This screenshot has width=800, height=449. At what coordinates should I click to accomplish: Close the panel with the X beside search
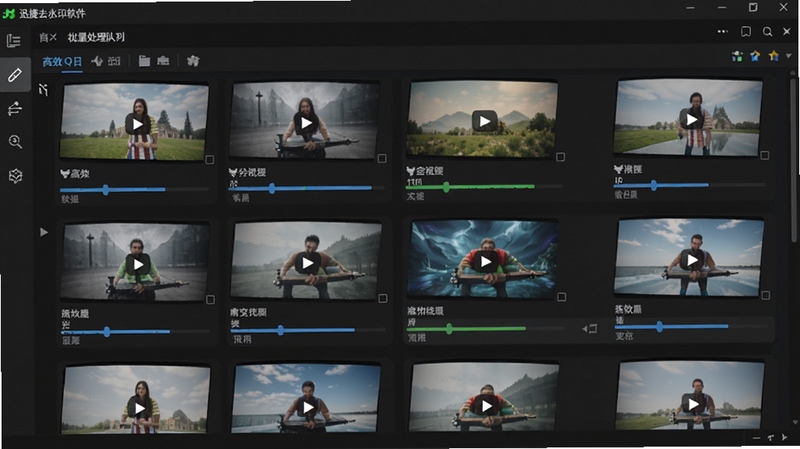click(x=787, y=32)
